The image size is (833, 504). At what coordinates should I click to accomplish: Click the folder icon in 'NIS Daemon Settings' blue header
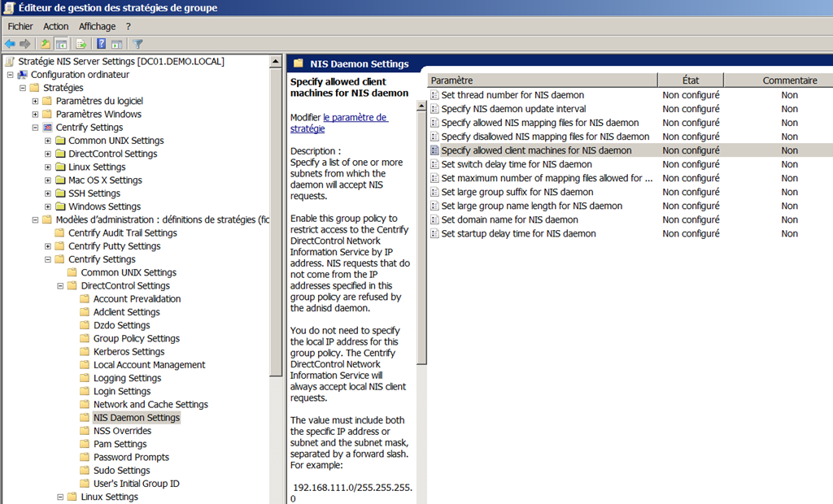click(x=299, y=63)
